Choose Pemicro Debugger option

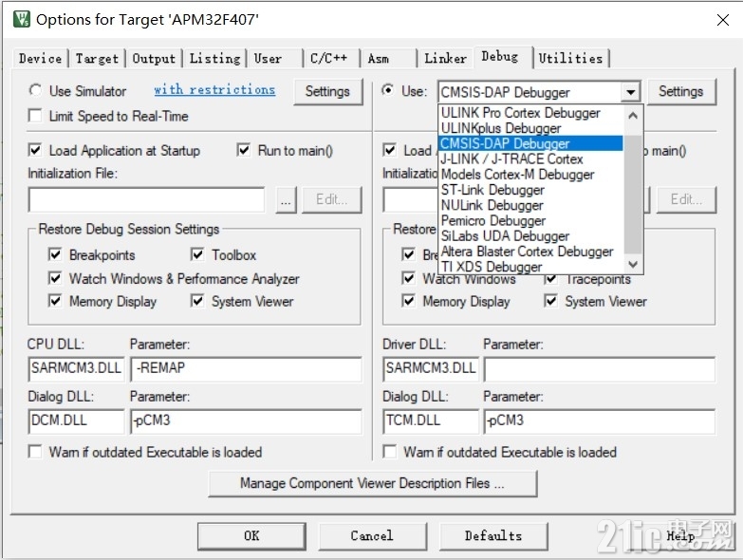530,221
